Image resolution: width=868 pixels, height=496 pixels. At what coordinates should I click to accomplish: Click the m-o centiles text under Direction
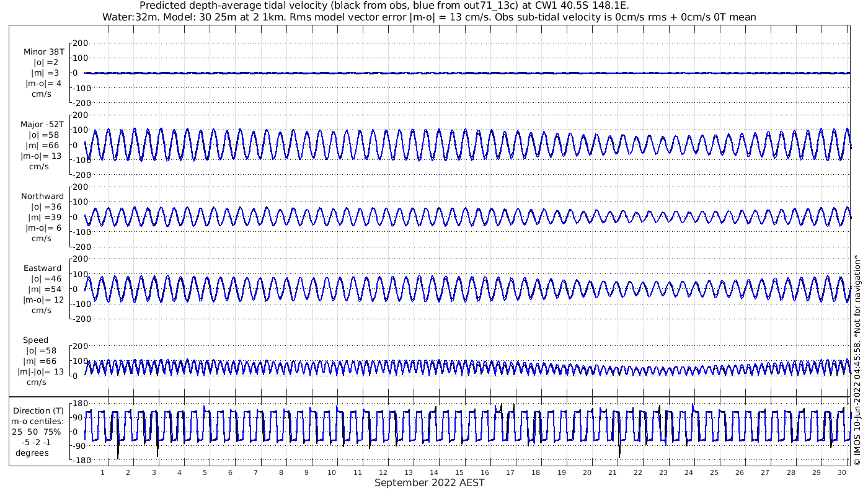(x=38, y=422)
